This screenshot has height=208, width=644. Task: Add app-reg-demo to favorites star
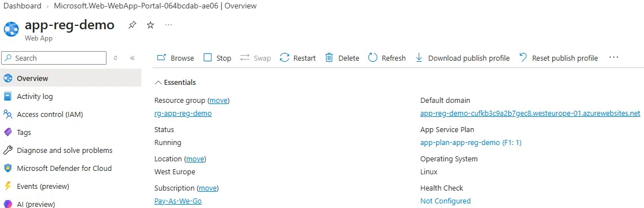click(x=150, y=25)
